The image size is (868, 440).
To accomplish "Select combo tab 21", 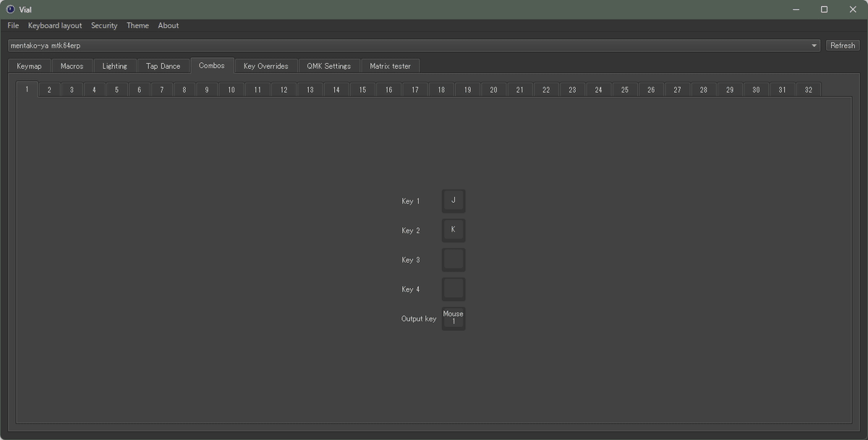I will click(520, 90).
